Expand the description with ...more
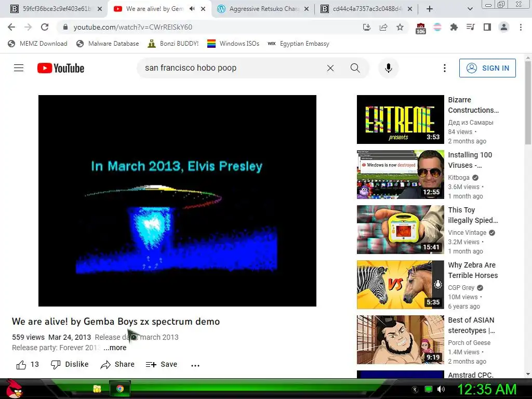Screen dimensions: 532x399 (x=115, y=348)
